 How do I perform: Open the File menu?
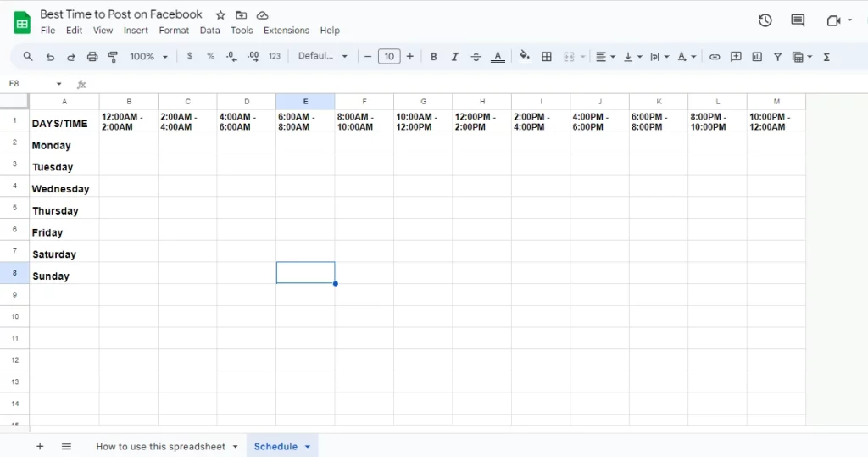coord(47,31)
